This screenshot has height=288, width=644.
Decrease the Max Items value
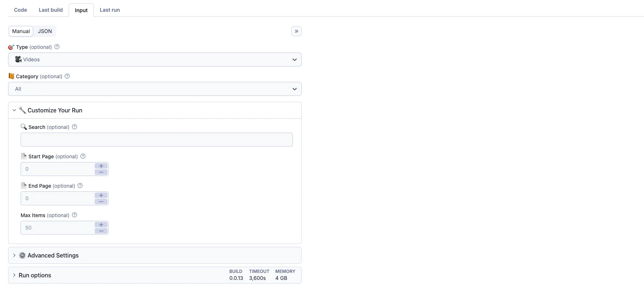(101, 231)
